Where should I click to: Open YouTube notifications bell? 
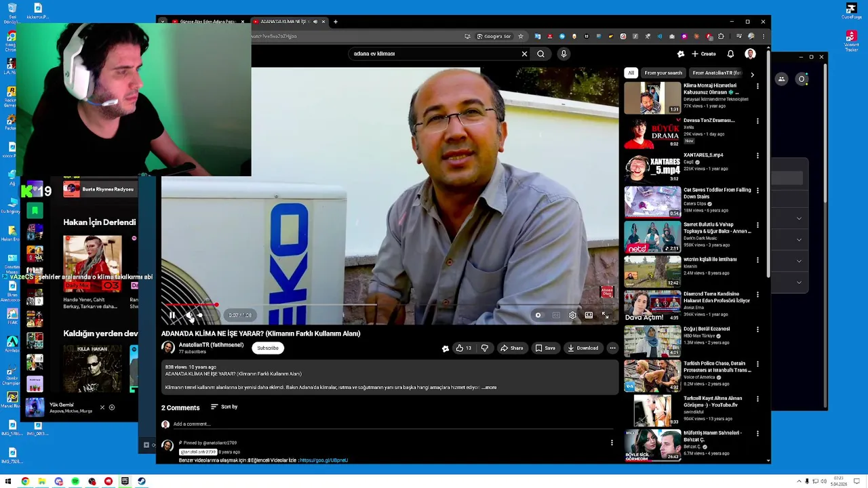pyautogui.click(x=730, y=54)
